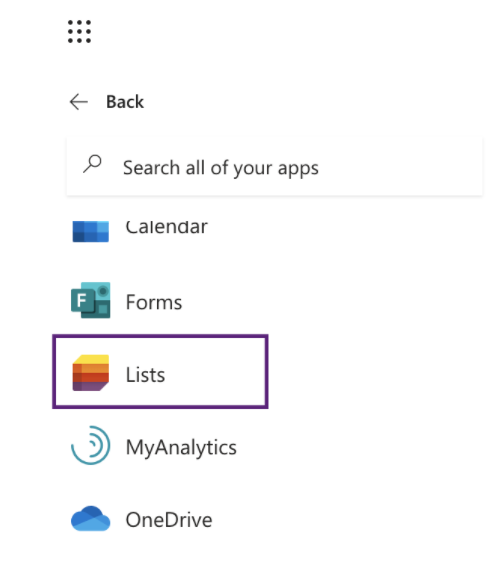496x570 pixels.
Task: Click the Forms text label
Action: point(153,302)
